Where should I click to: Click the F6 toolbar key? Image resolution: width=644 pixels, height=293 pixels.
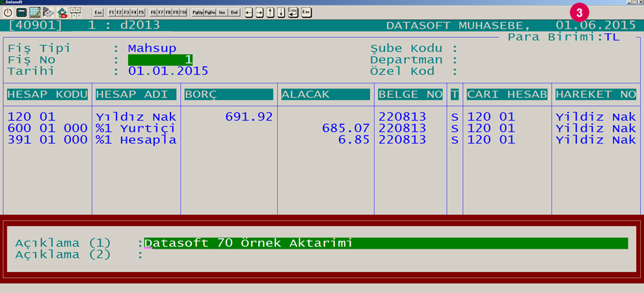(154, 12)
